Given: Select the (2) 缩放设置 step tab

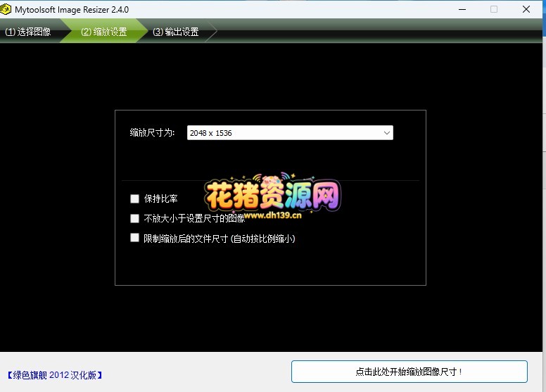Looking at the screenshot, I should (x=104, y=32).
